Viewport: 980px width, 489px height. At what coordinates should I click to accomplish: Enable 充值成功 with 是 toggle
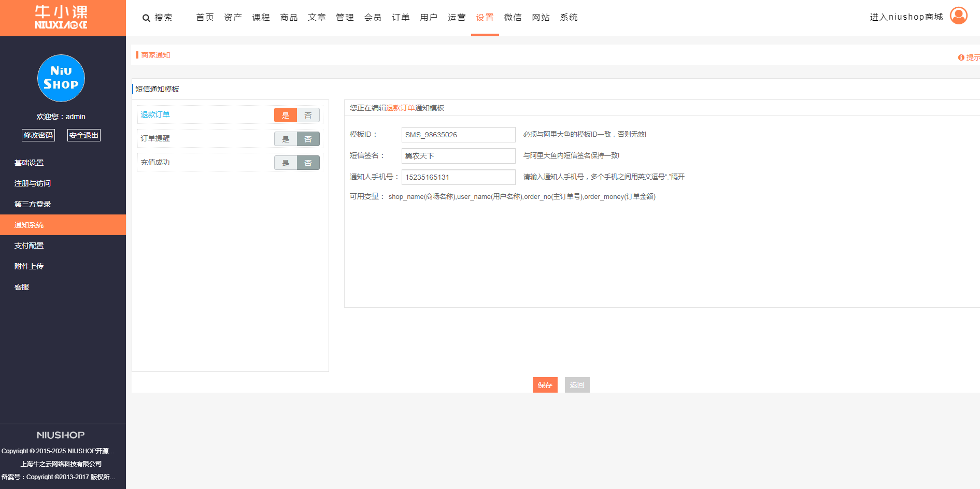coord(286,163)
